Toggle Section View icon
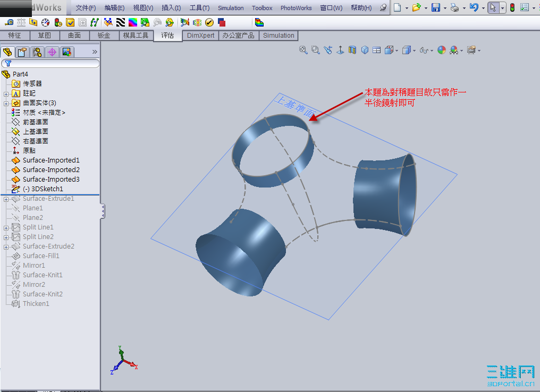Viewport: 540px width, 392px height. click(x=352, y=50)
